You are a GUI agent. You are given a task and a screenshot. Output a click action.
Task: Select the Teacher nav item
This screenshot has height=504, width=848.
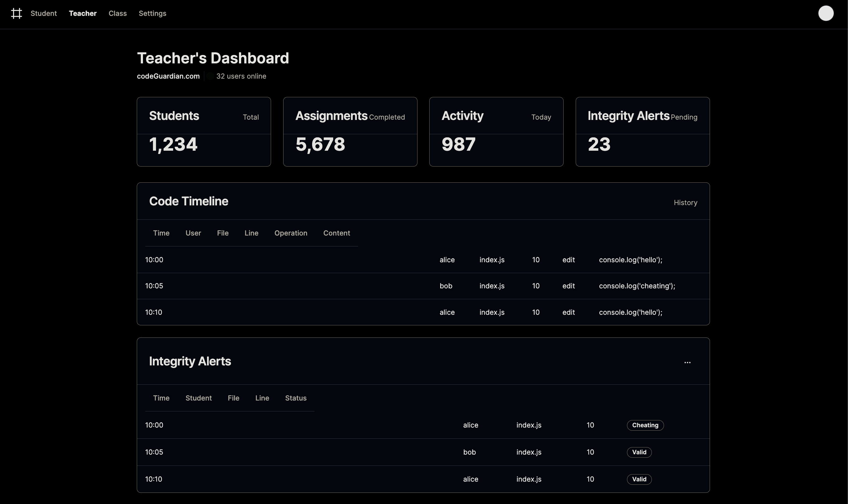[83, 14]
